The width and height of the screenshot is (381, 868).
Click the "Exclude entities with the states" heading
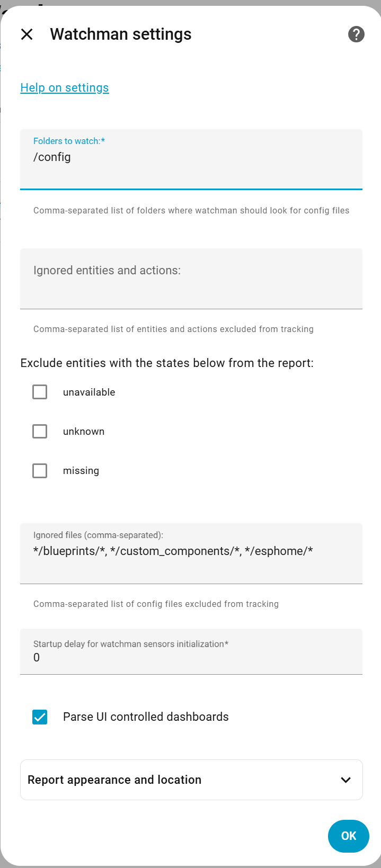pyautogui.click(x=167, y=363)
